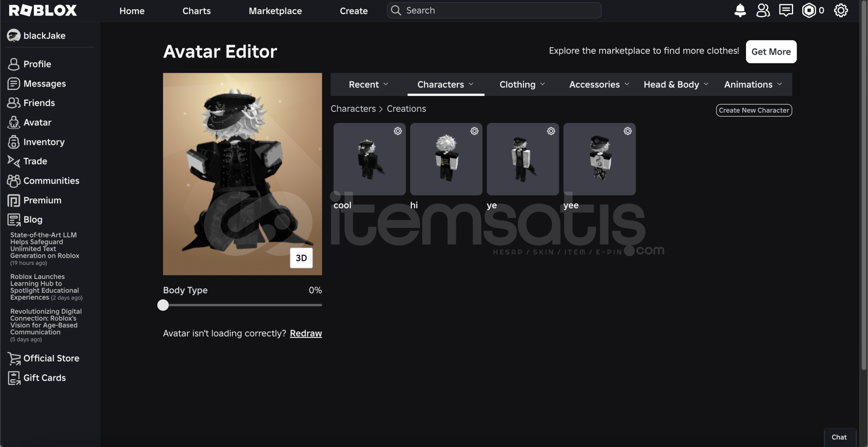Click the Trade arrows icon
This screenshot has width=868, height=447.
pos(14,161)
